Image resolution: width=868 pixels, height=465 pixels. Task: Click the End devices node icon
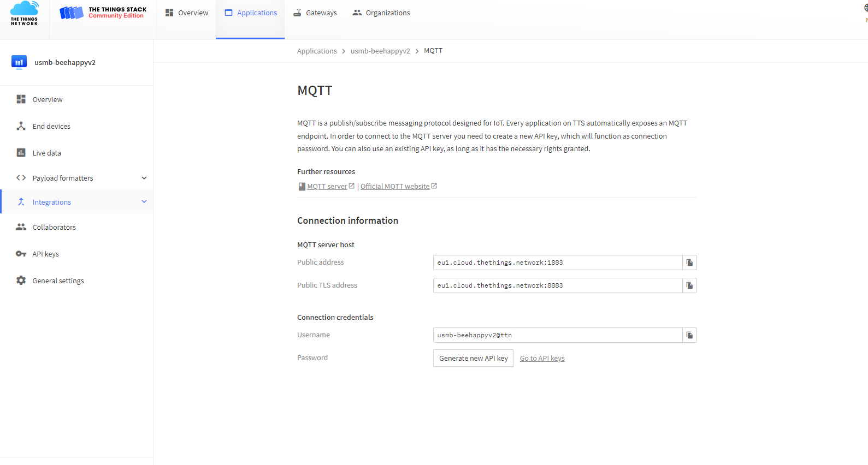(21, 126)
